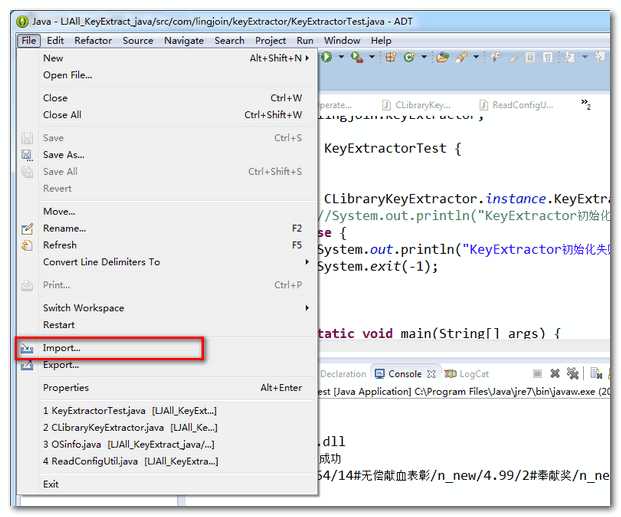Choose Export... from File menu
This screenshot has width=621, height=517.
[167, 365]
